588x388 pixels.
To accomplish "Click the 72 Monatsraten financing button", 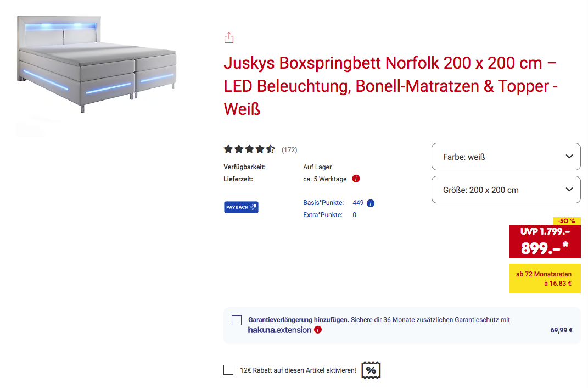I will (x=545, y=279).
